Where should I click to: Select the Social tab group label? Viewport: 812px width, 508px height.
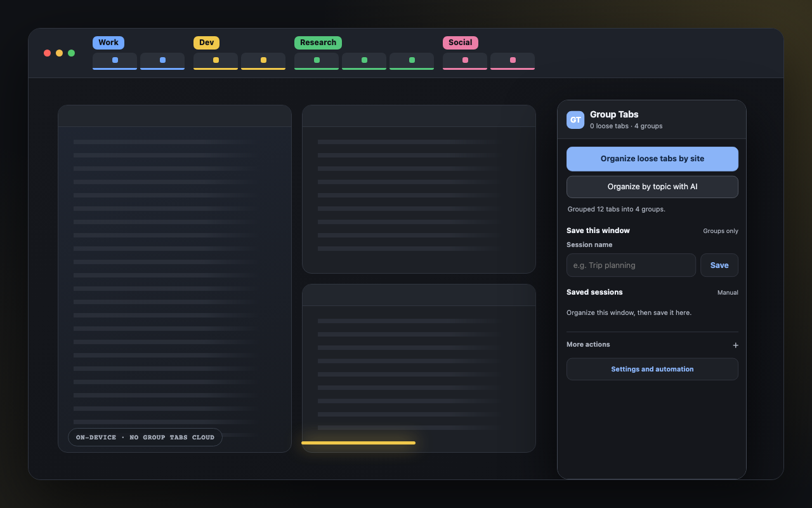[460, 43]
